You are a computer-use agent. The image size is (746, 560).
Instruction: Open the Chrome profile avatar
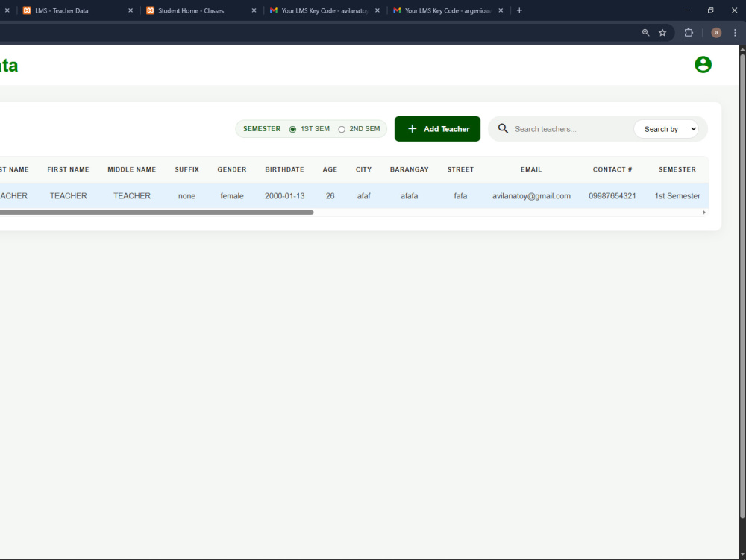pos(716,32)
